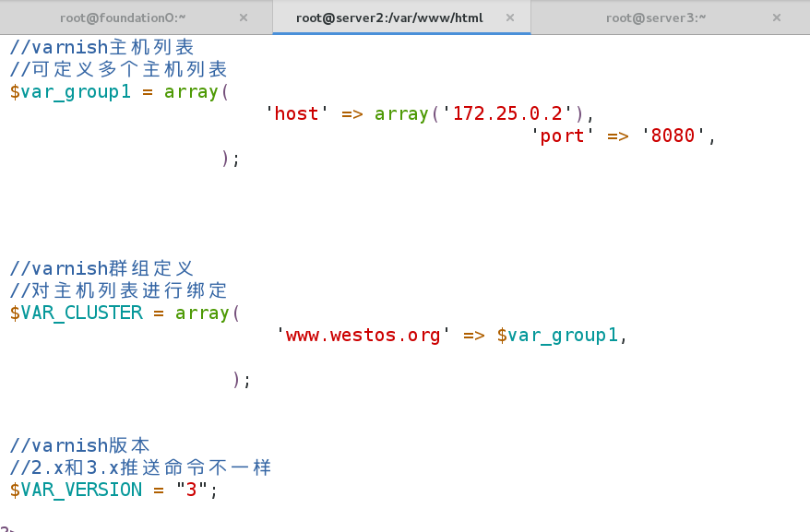
Task: Click the array keyword after $var_group1 =
Action: pos(191,92)
